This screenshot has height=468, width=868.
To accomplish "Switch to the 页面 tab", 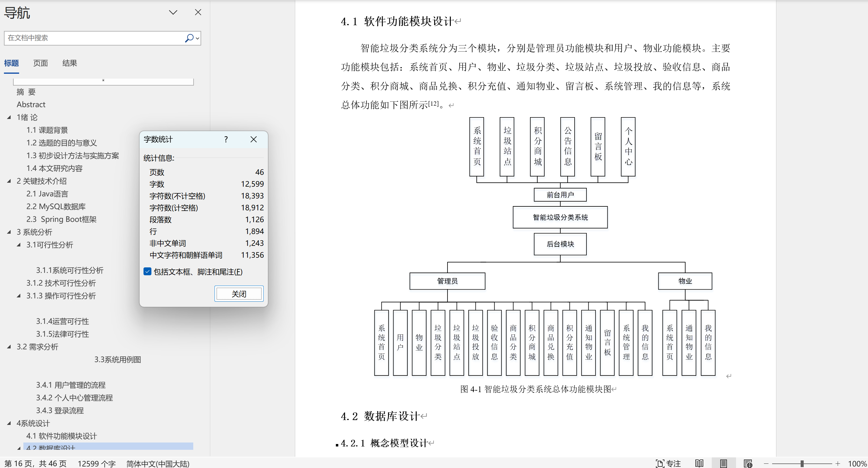I will tap(40, 63).
